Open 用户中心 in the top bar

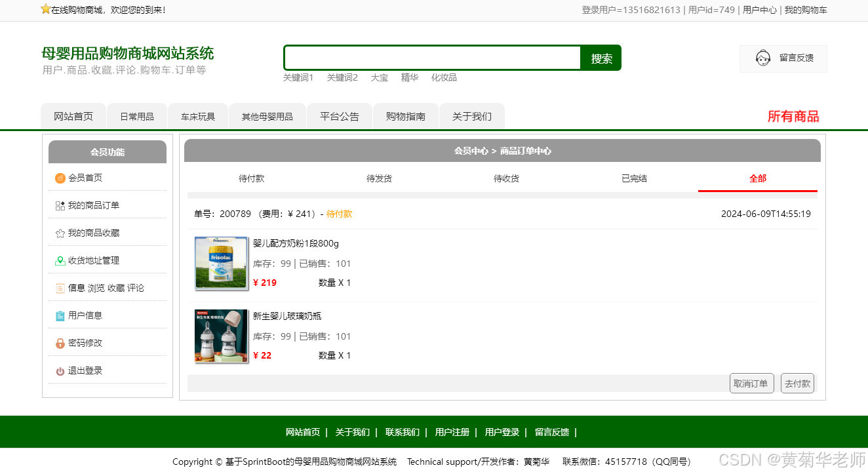coord(759,10)
